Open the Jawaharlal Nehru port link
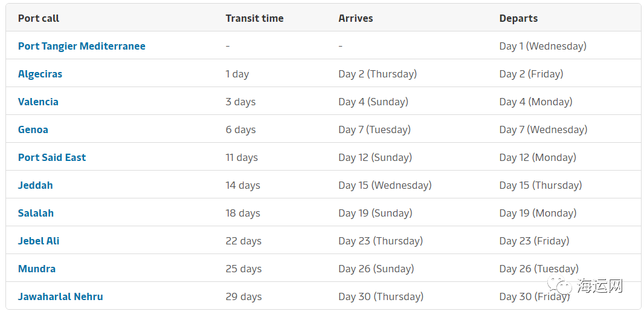Viewport: 644px width, 314px height. tap(60, 296)
